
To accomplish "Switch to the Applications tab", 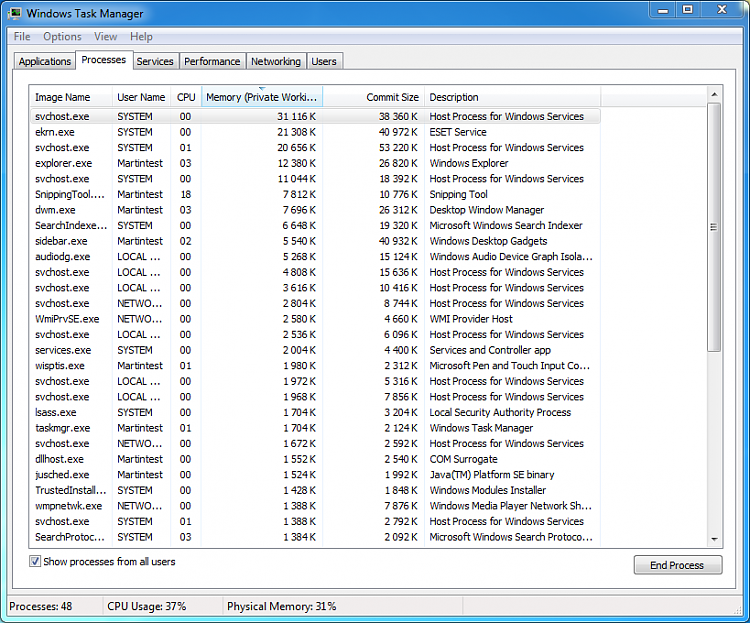I will 44,61.
